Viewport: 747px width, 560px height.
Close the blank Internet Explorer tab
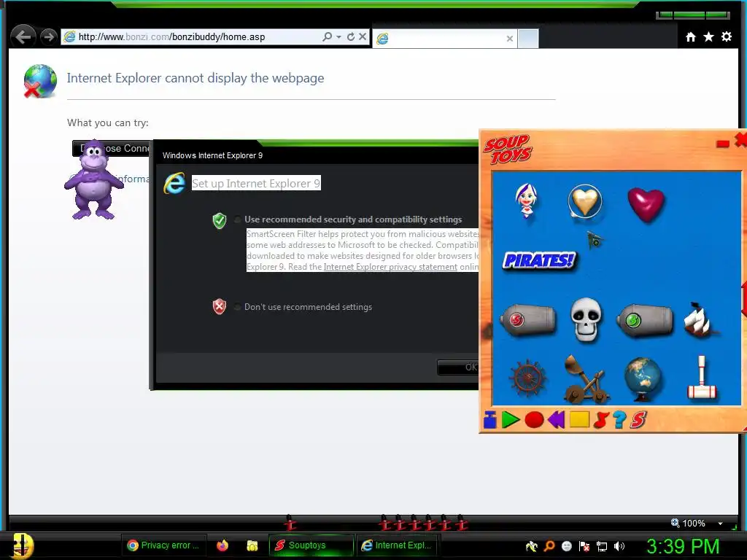click(510, 39)
